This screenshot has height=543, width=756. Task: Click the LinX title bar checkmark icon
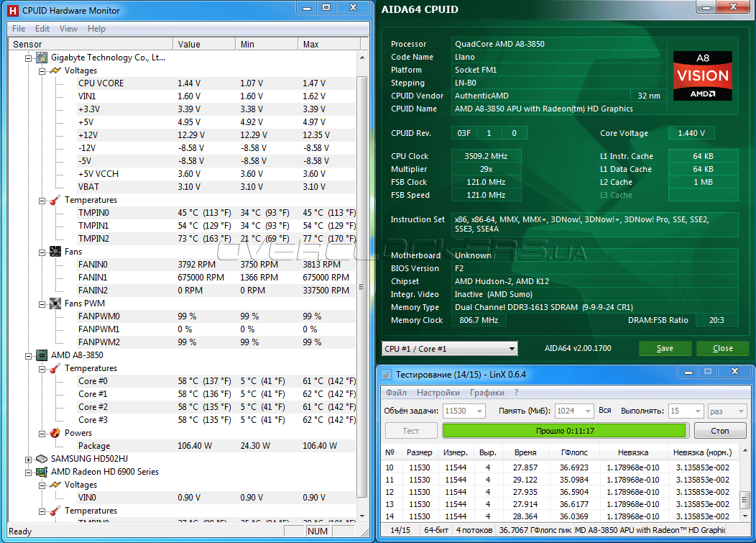pos(386,374)
